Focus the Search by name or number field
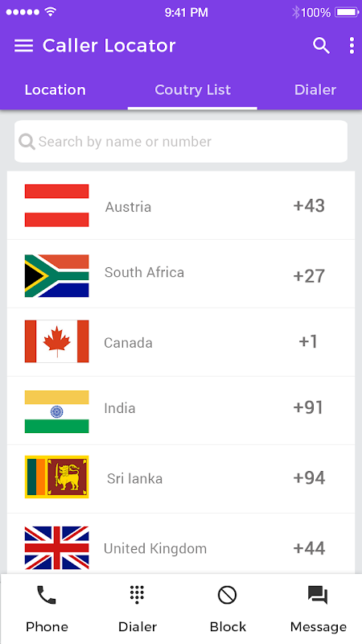Viewport: 362px width, 644px height. click(181, 142)
